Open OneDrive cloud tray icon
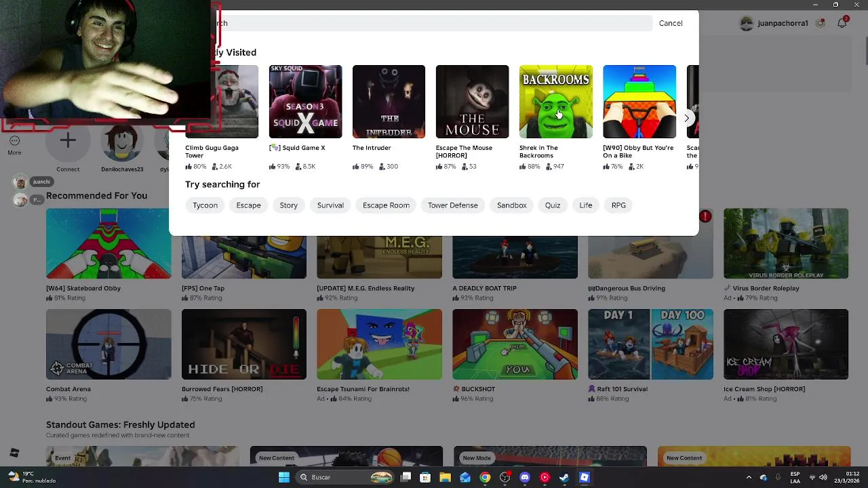Image resolution: width=868 pixels, height=488 pixels. tap(764, 477)
